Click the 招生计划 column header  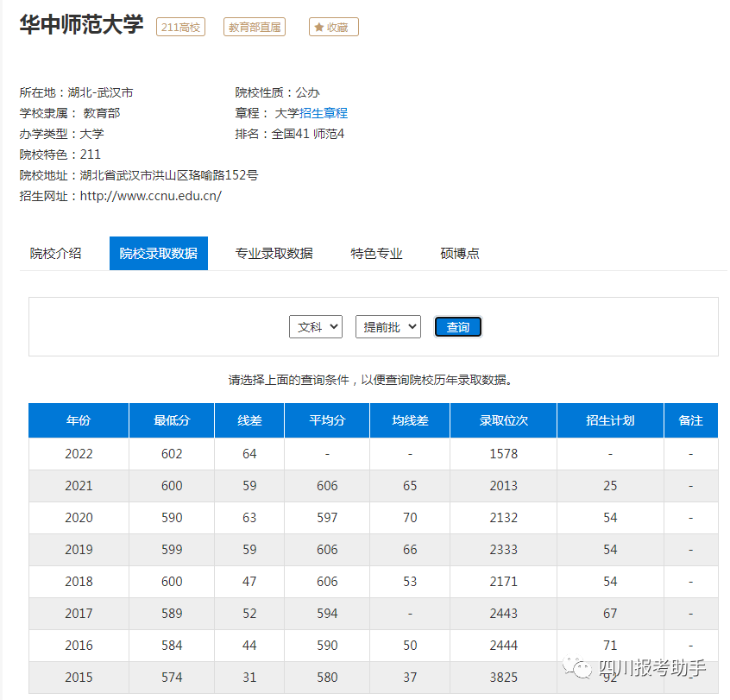610,420
